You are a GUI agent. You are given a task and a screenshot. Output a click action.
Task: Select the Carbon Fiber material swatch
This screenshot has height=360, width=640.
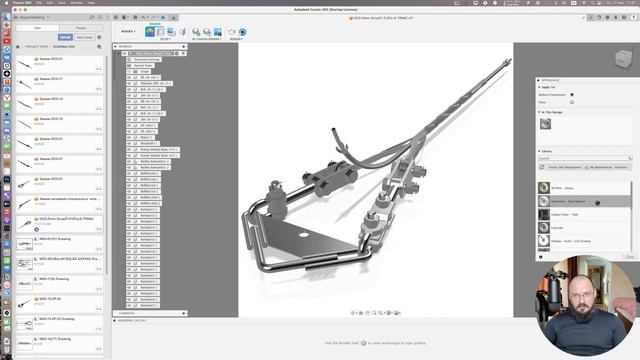(544, 214)
